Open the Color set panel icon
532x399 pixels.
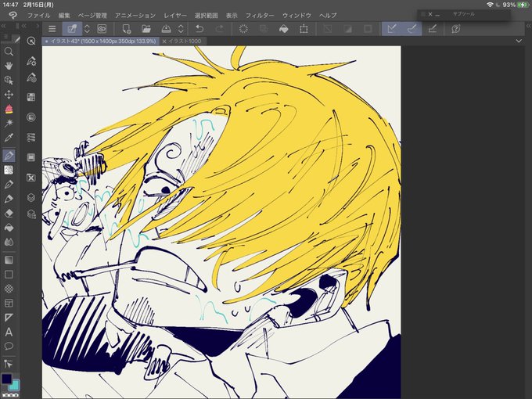click(x=31, y=97)
